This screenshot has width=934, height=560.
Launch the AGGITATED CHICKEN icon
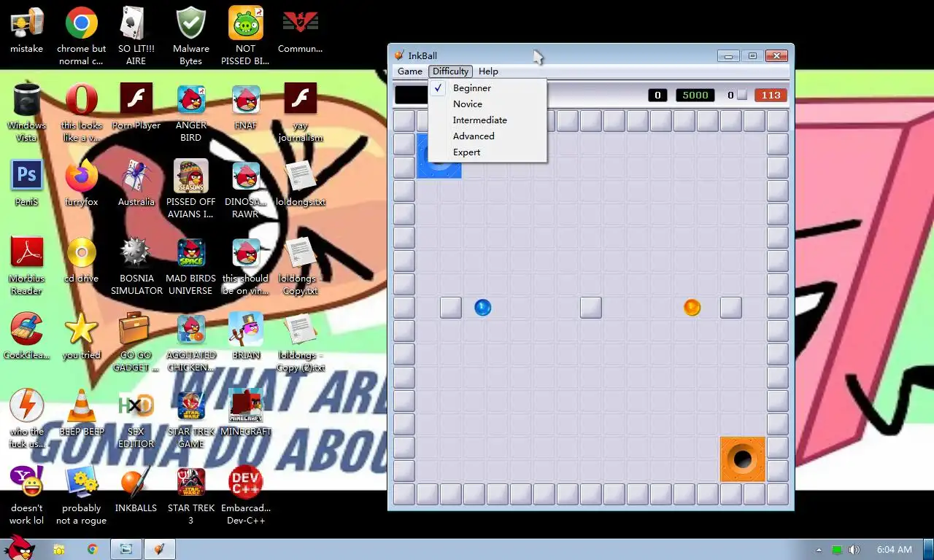[x=191, y=341]
